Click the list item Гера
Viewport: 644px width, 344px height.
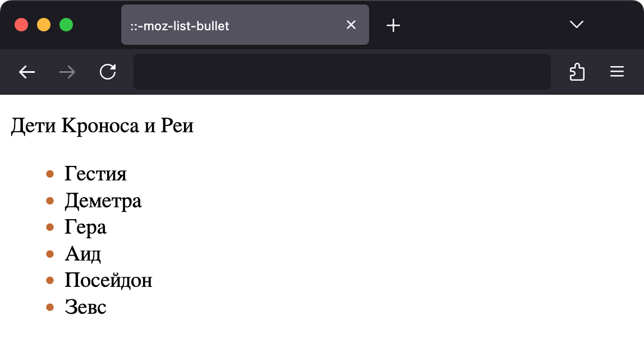(85, 227)
